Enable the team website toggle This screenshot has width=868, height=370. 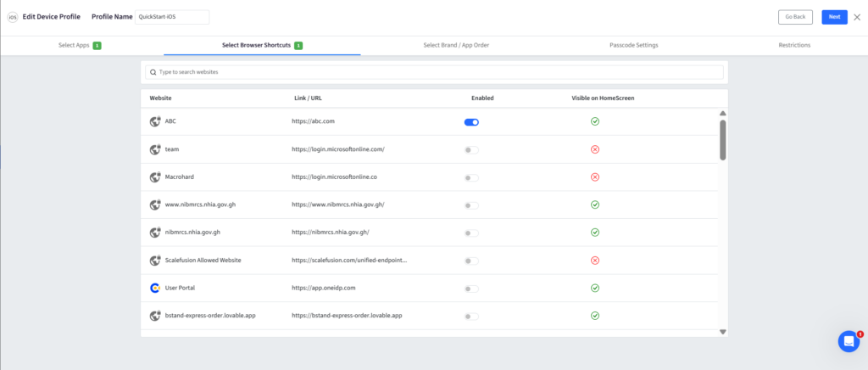tap(471, 150)
